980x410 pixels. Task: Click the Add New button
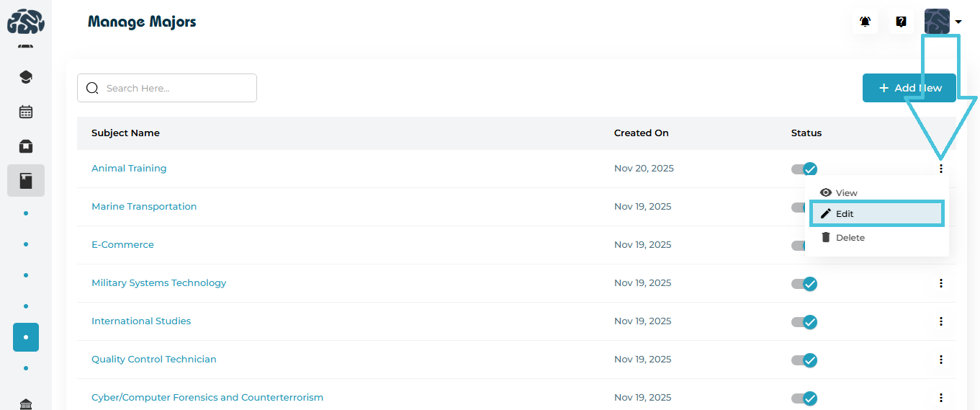(x=909, y=88)
